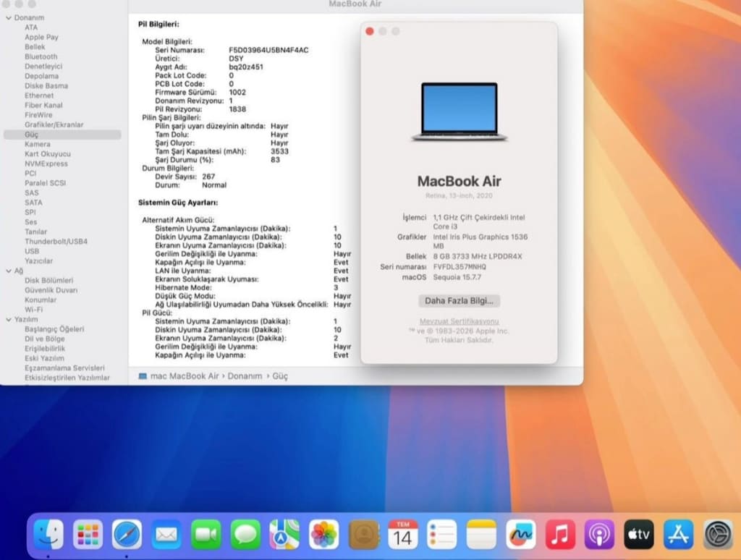Screen dimensions: 741x560
Task: Click serial number value F5D03964U5BN4F4AC
Action: tap(268, 50)
